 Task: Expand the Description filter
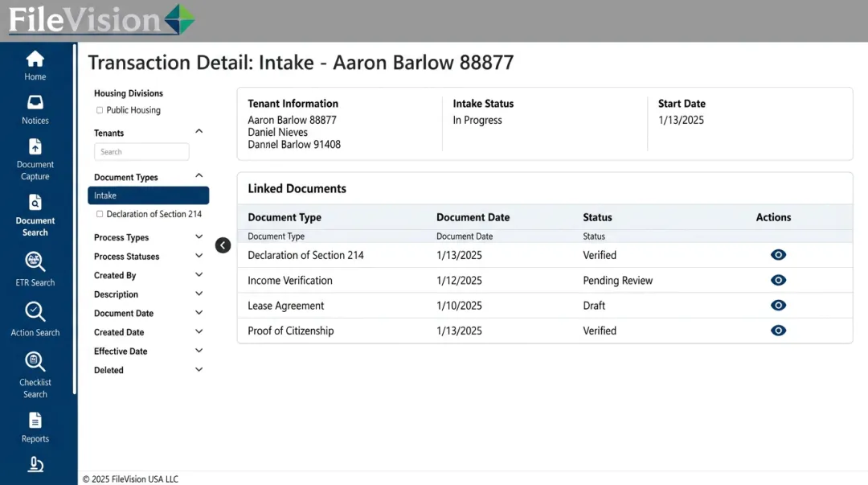(199, 294)
